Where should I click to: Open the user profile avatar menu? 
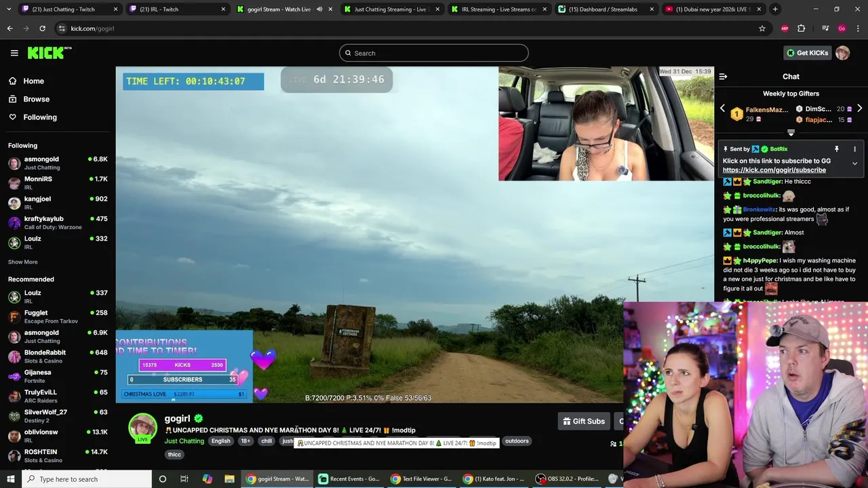[x=843, y=53]
